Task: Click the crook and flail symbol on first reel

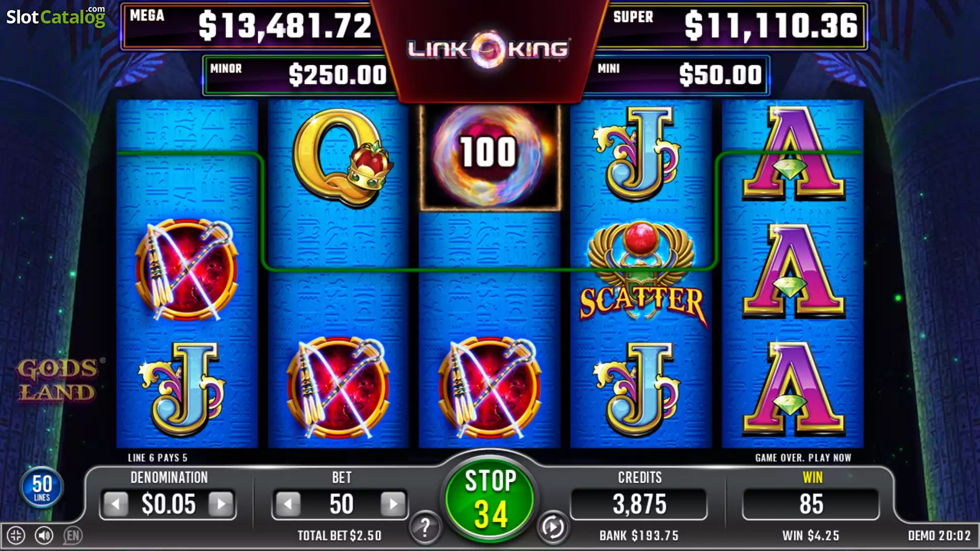Action: click(x=187, y=270)
